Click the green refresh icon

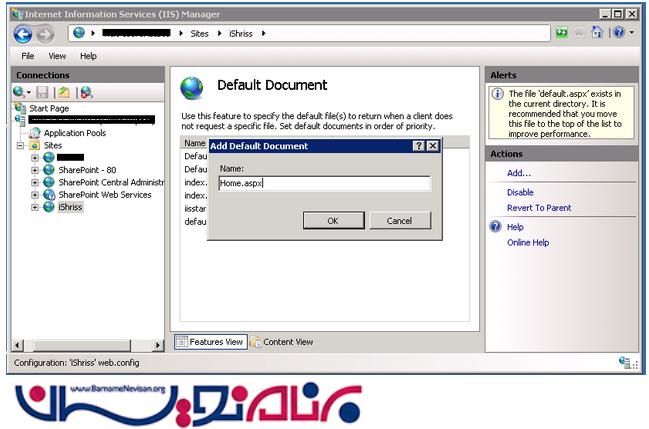[x=562, y=32]
